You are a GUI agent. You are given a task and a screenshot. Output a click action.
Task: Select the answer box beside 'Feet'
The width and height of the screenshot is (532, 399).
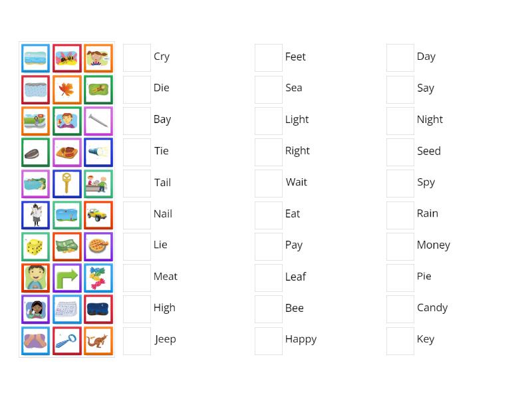(x=268, y=58)
